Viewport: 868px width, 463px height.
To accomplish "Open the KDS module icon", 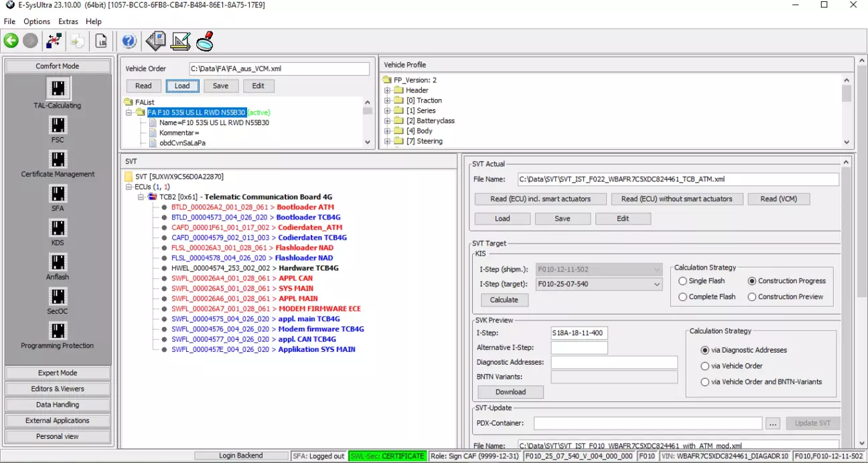I will click(x=58, y=228).
